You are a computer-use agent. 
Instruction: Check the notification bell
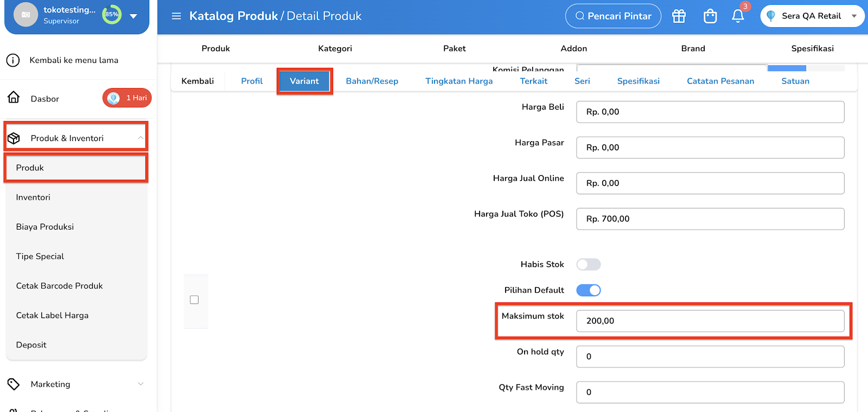(738, 16)
